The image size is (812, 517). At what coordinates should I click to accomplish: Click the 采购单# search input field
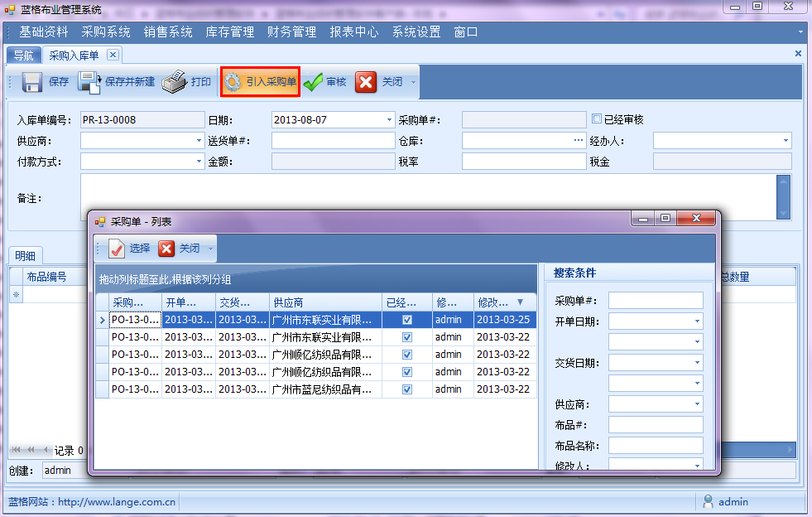(655, 301)
